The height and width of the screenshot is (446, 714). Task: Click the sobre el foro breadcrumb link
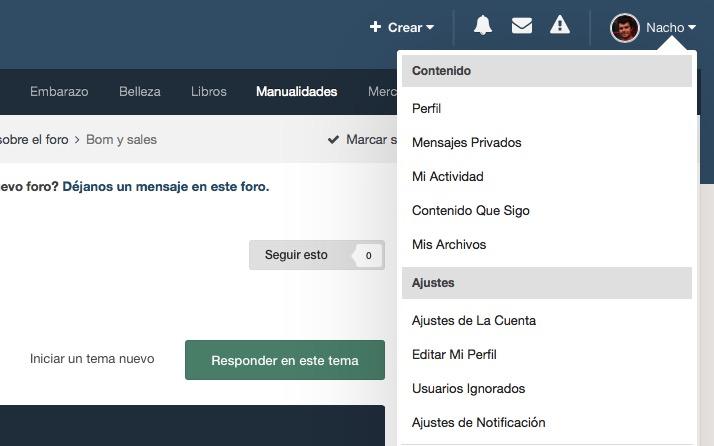click(34, 139)
